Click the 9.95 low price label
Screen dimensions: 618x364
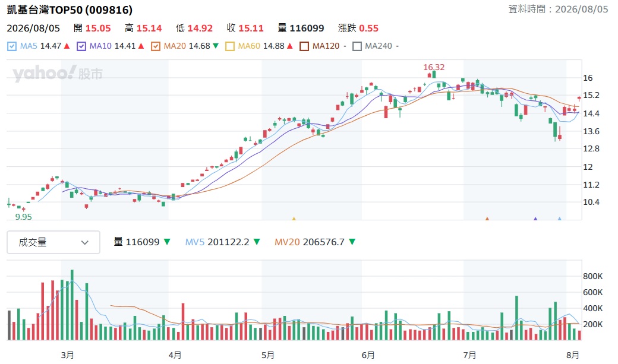pos(23,217)
